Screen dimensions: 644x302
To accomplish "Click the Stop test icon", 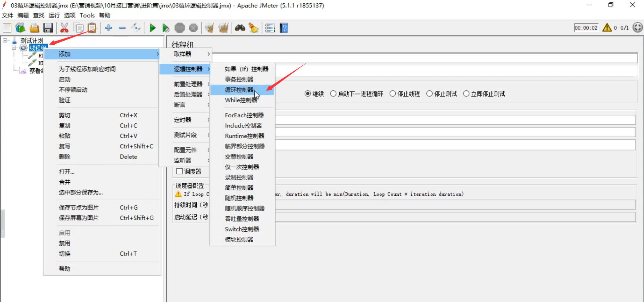I will [x=180, y=28].
